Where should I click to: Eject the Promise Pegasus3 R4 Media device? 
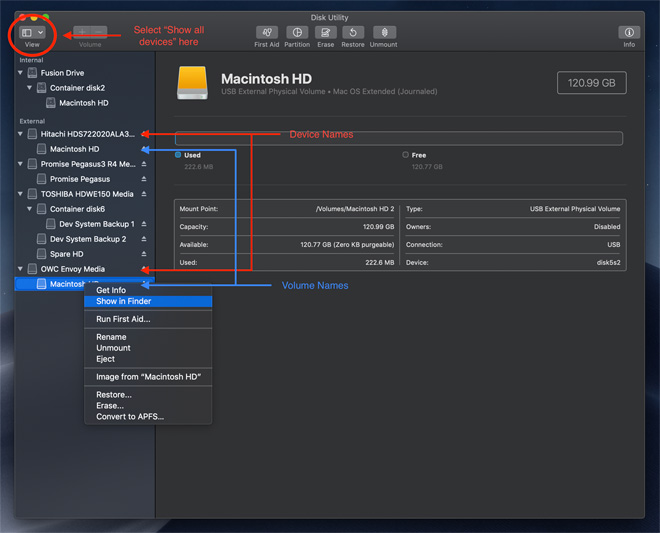144,164
